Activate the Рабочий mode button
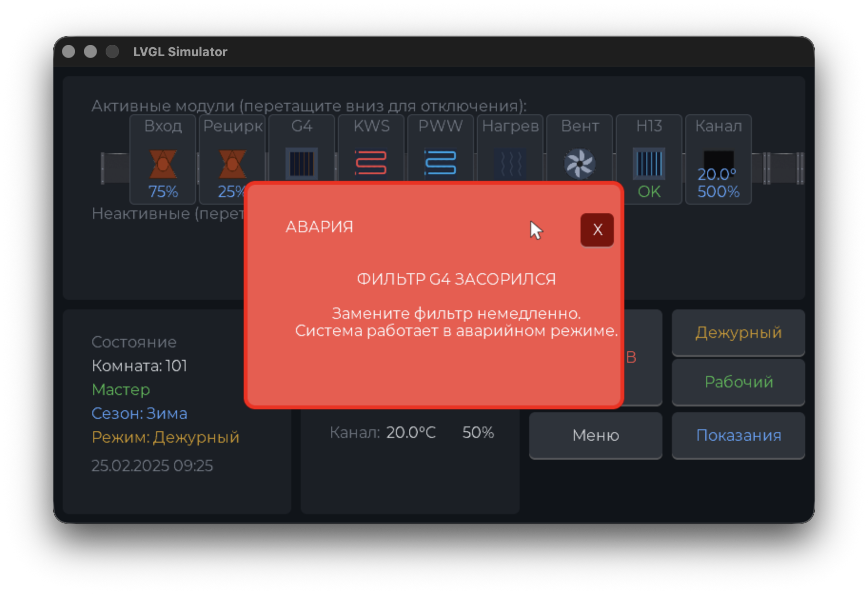The height and width of the screenshot is (594, 868). [738, 382]
